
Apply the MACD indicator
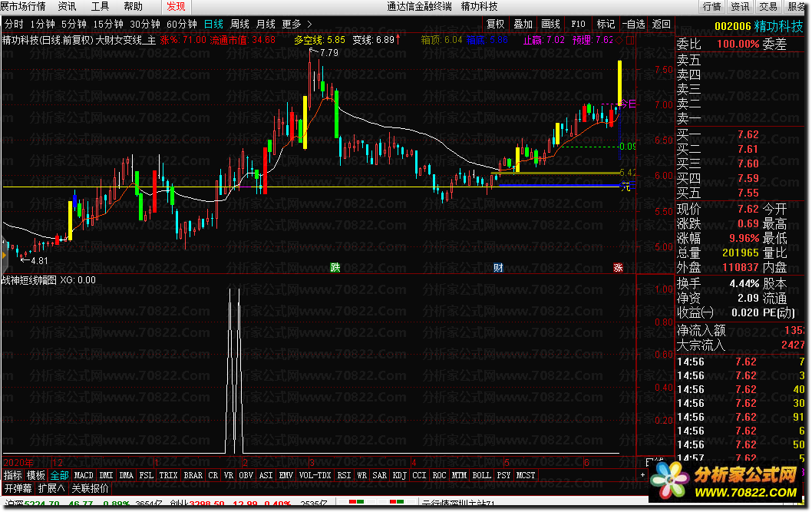tap(84, 475)
